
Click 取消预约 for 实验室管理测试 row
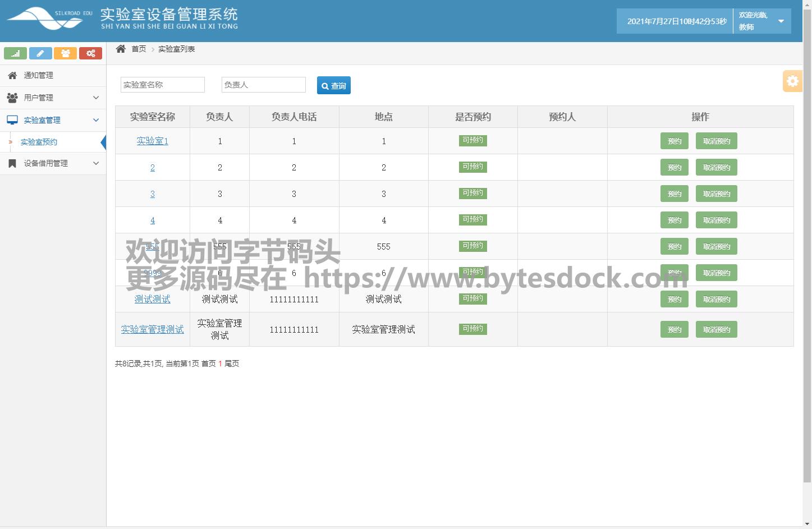tap(716, 329)
